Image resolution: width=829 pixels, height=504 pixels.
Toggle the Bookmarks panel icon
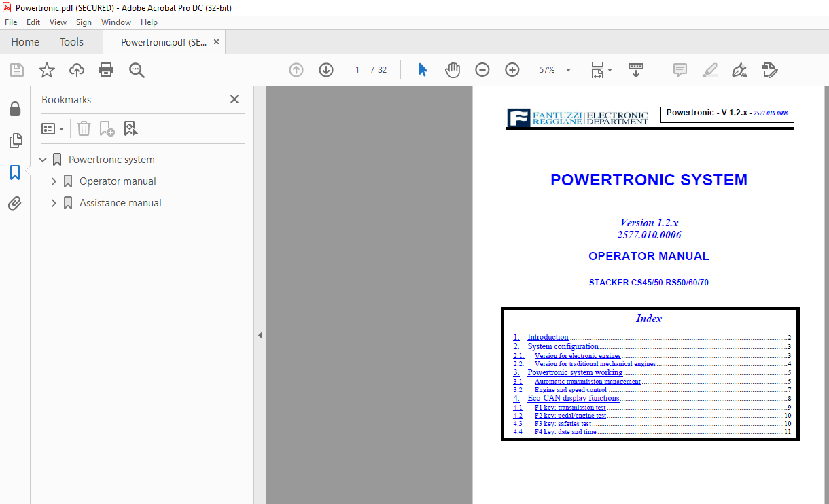[15, 173]
